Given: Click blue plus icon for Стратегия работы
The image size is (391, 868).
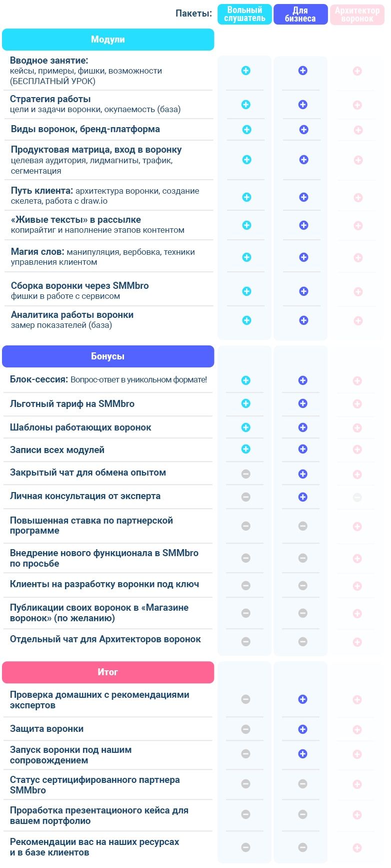Looking at the screenshot, I should point(302,105).
